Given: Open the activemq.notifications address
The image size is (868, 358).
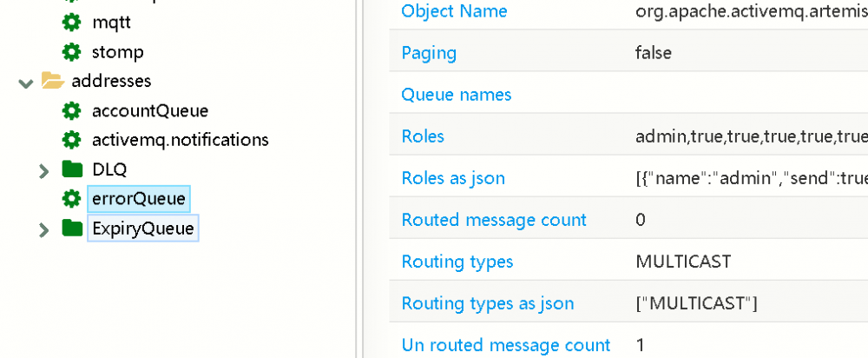Looking at the screenshot, I should tap(180, 140).
